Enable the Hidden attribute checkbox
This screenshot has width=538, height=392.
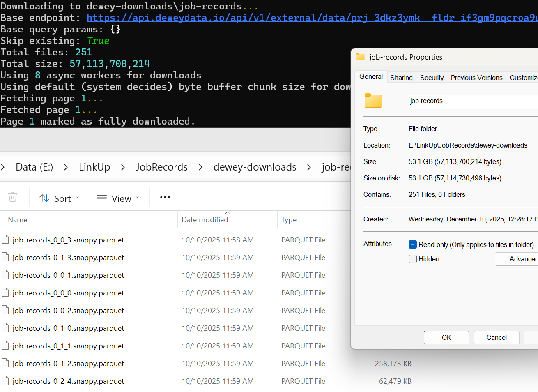(413, 259)
